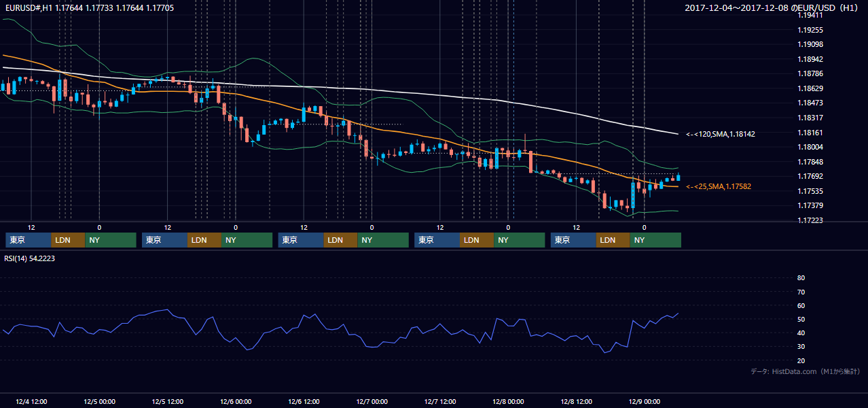This screenshot has width=868, height=408.
Task: Click the 1.18004 price axis label
Action: tap(810, 147)
